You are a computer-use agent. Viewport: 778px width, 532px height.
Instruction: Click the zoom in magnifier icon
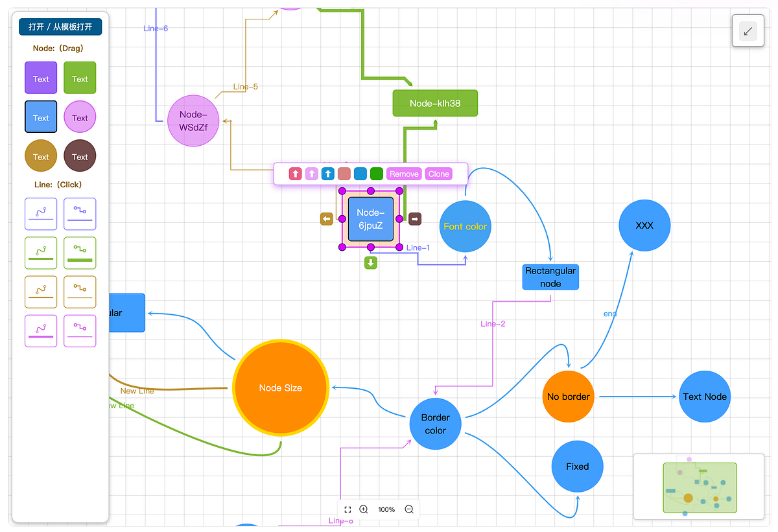[364, 509]
